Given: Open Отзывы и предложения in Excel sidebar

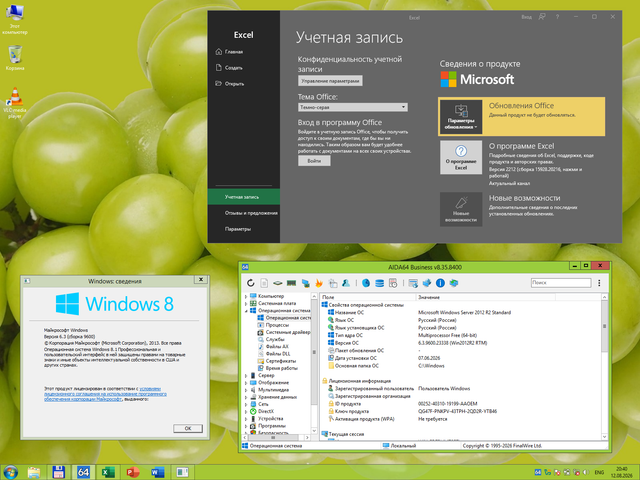Looking at the screenshot, I should [244, 213].
